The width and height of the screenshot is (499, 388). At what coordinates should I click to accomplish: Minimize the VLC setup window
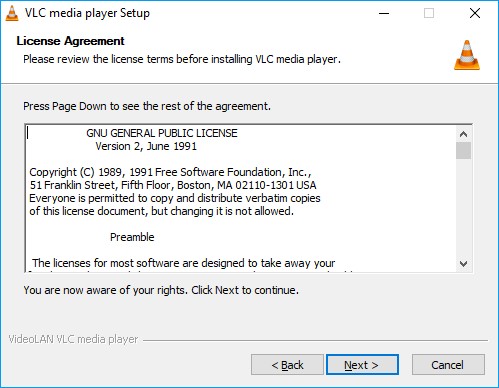point(384,13)
